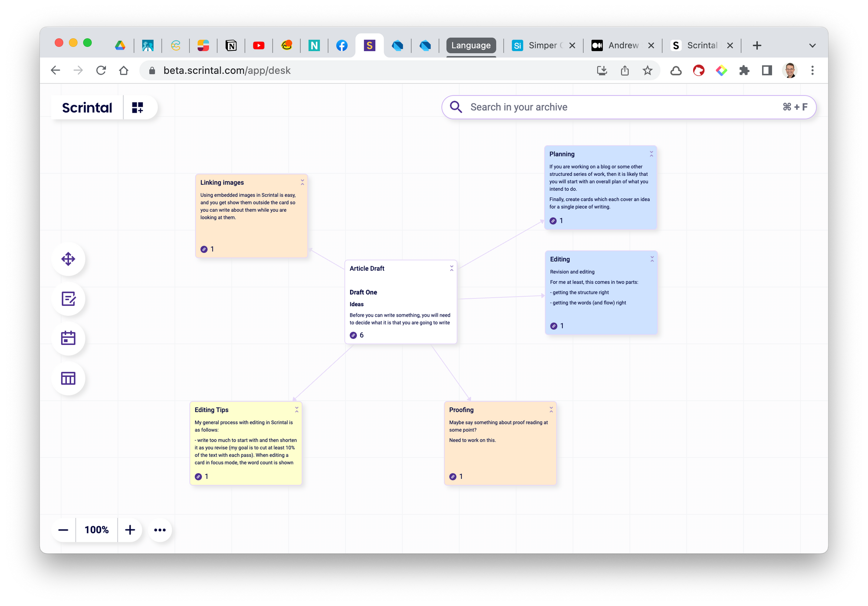Click the link icon on Planning card
The height and width of the screenshot is (606, 868).
[553, 221]
